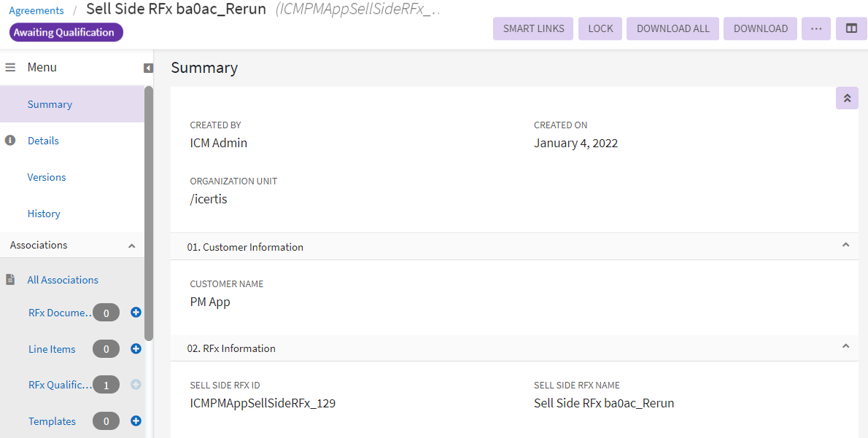Open the split panel layout icon

[x=851, y=28]
